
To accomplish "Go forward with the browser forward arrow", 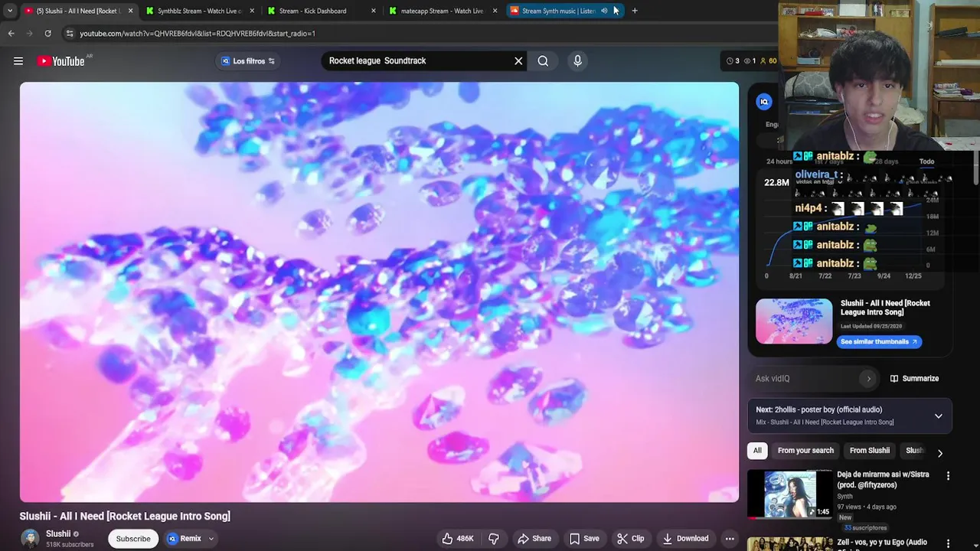I will pos(29,34).
